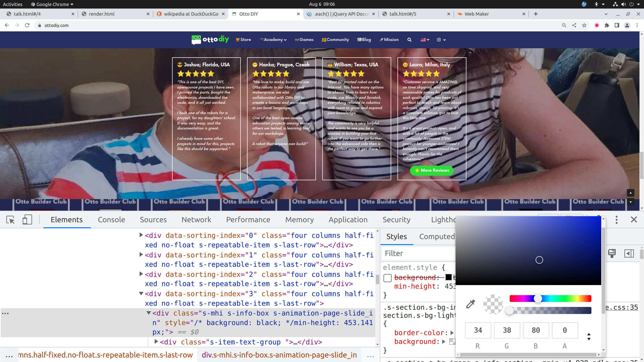Screen dimensions: 644x362
Task: Click the eyedropper in the color picker
Action: tap(470, 304)
